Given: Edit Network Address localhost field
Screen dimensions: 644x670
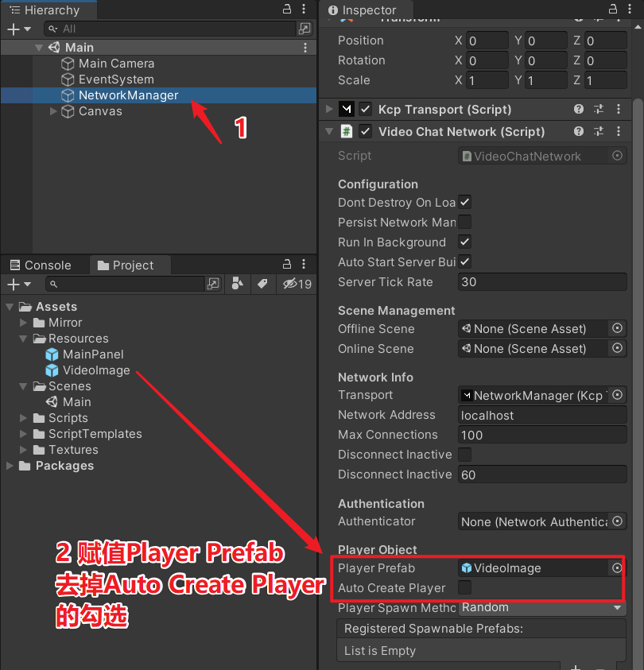Looking at the screenshot, I should tap(542, 415).
